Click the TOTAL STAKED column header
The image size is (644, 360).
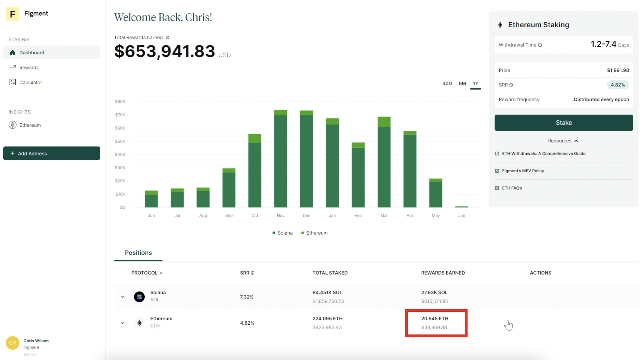(x=330, y=273)
